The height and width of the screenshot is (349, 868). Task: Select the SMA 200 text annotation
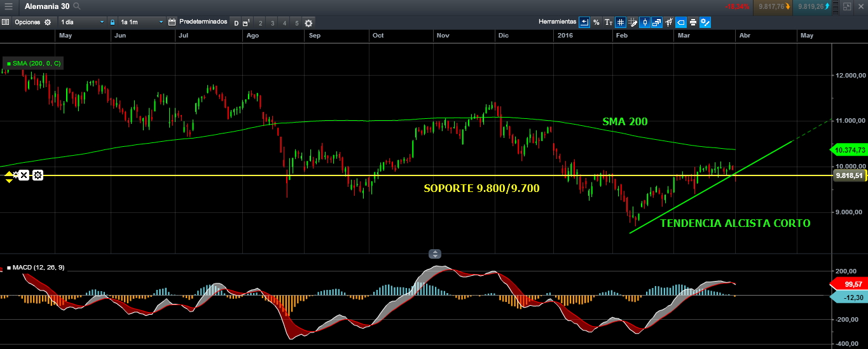pos(625,121)
